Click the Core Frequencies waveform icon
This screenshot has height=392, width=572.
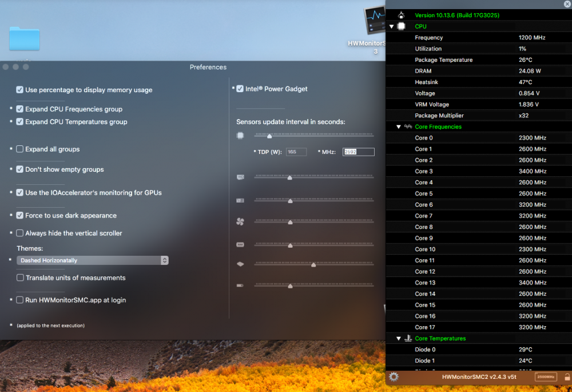408,126
